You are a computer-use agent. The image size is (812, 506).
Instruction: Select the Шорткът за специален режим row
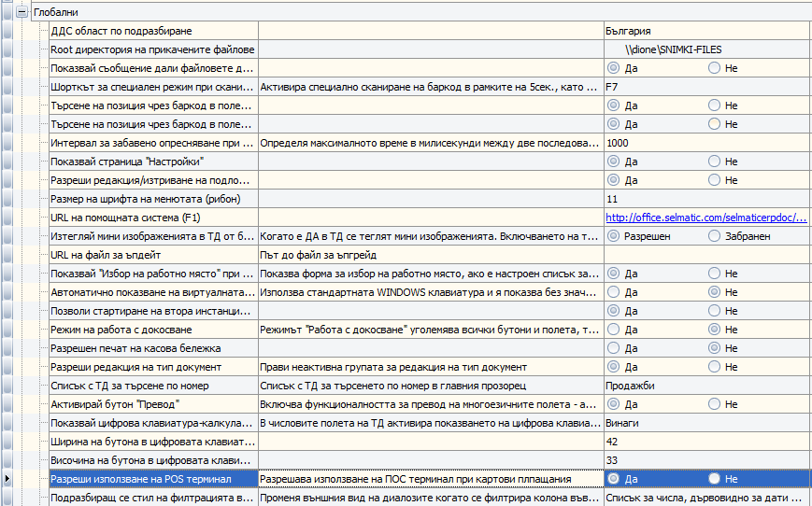pyautogui.click(x=154, y=87)
